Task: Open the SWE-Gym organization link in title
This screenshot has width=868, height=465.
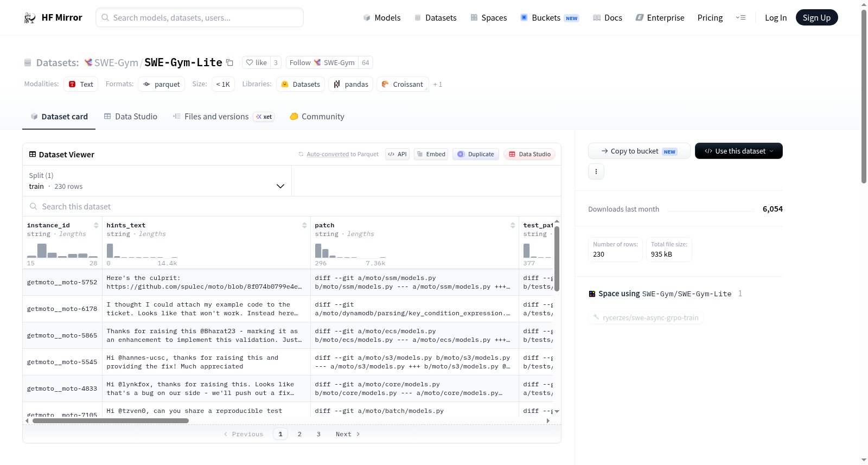Action: point(116,62)
